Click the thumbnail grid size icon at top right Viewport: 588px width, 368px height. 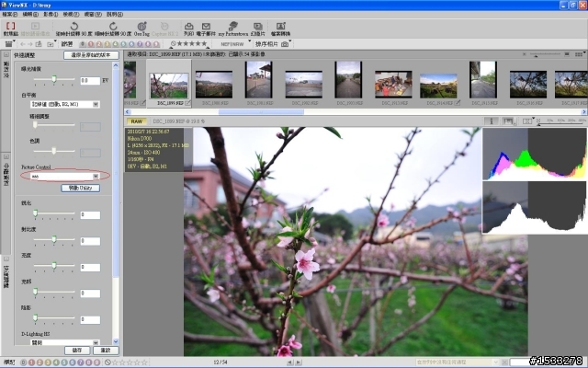pos(579,54)
